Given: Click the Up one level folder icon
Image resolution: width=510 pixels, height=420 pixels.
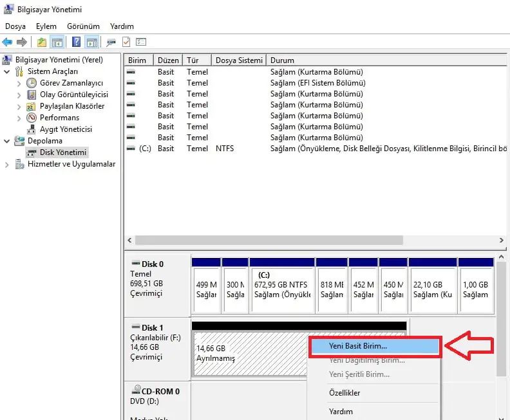Looking at the screenshot, I should 42,42.
